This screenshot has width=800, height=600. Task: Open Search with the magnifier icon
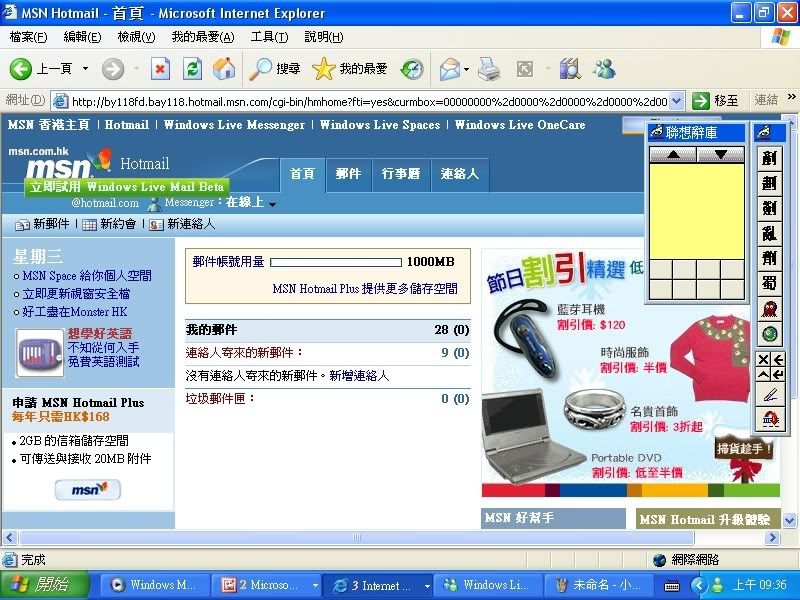coord(260,69)
